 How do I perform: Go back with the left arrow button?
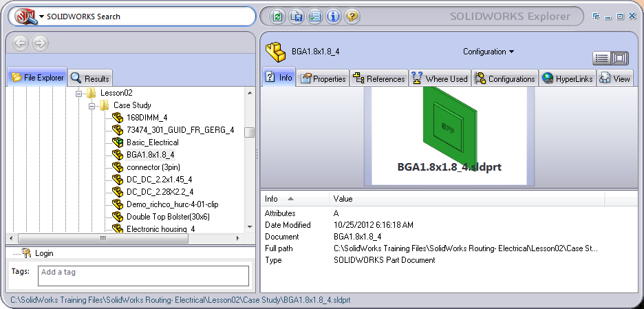20,43
